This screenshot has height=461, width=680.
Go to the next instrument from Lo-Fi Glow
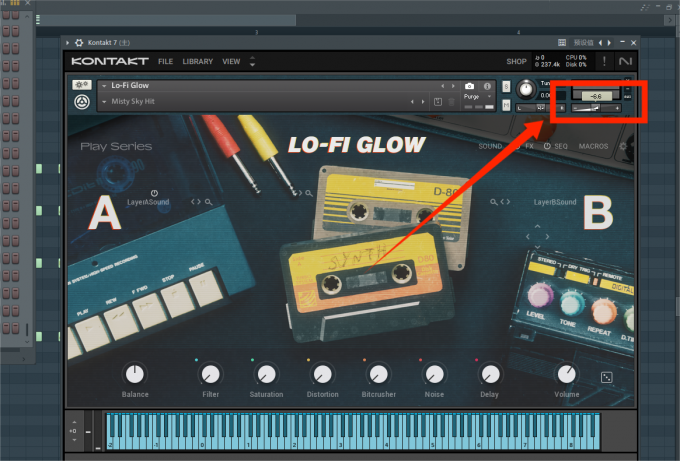(453, 86)
